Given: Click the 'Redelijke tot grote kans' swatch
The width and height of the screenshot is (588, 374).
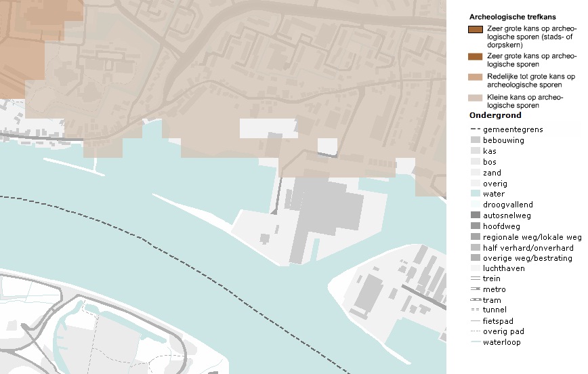Looking at the screenshot, I should click(x=475, y=77).
